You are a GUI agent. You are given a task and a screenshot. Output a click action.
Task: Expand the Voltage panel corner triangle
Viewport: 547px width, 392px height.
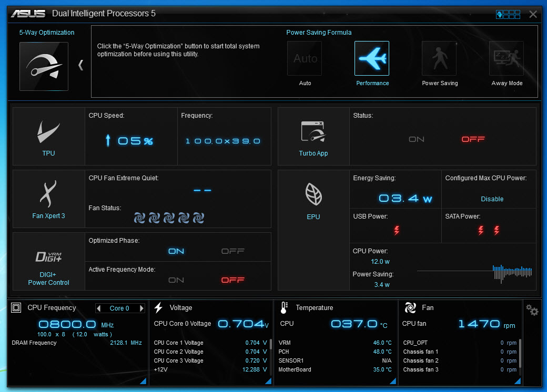click(268, 381)
